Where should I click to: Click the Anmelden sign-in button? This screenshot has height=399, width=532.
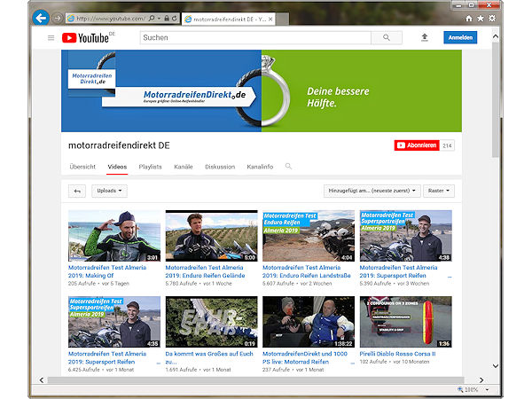[460, 37]
